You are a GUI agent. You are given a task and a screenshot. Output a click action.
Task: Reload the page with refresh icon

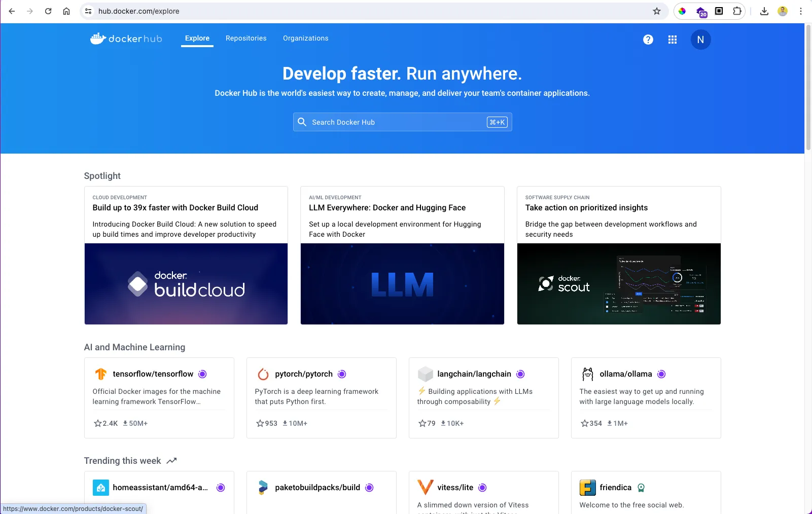(48, 11)
